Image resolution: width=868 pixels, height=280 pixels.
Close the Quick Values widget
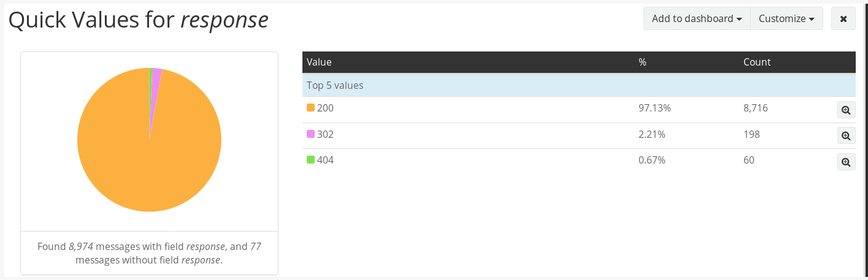click(x=843, y=19)
